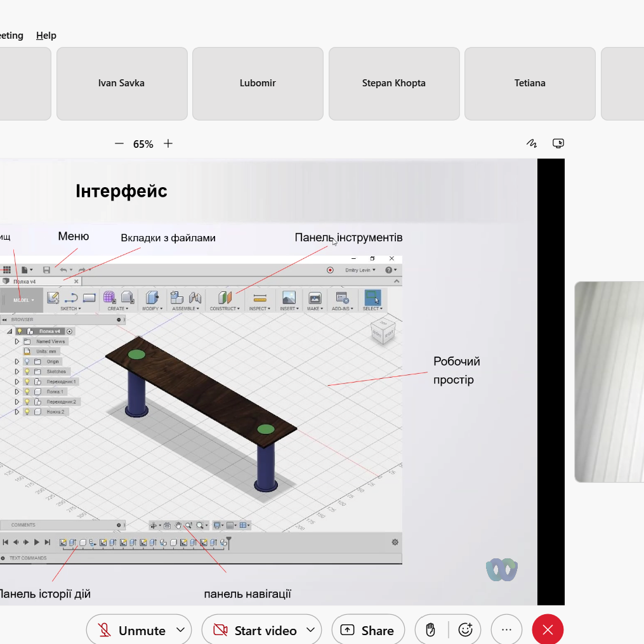The image size is (644, 644).
Task: Select Ivan Savka's participant tile
Action: [121, 83]
